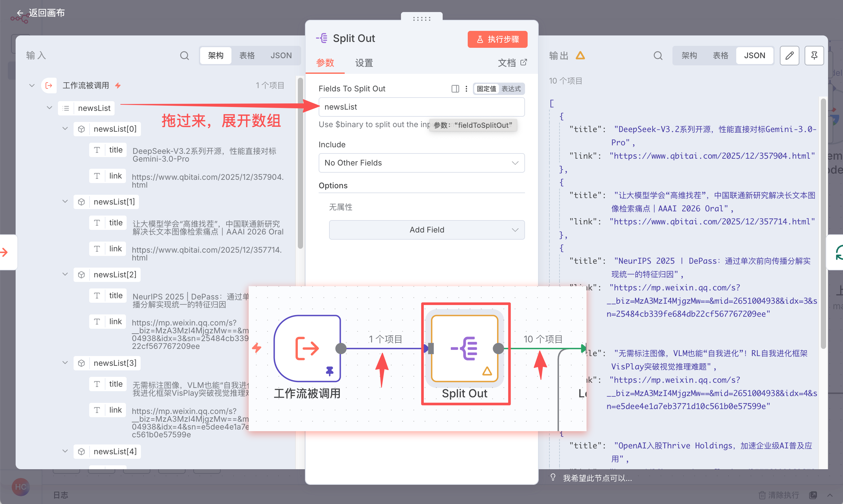This screenshot has height=504, width=843.
Task: Click the panel layout icon beside Fields To Split Out
Action: 455,89
